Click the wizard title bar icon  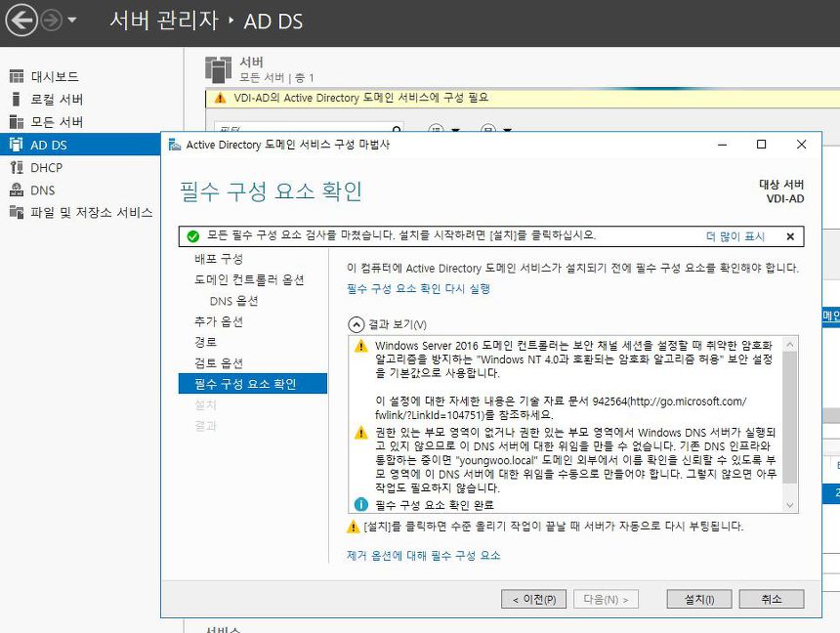(175, 145)
